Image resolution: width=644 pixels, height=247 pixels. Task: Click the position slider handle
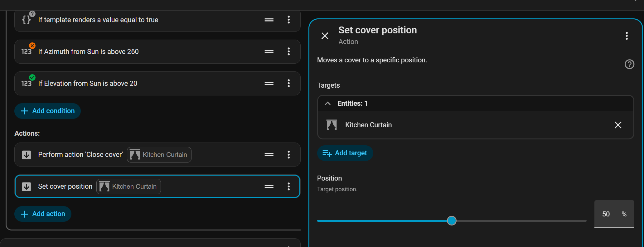click(452, 221)
